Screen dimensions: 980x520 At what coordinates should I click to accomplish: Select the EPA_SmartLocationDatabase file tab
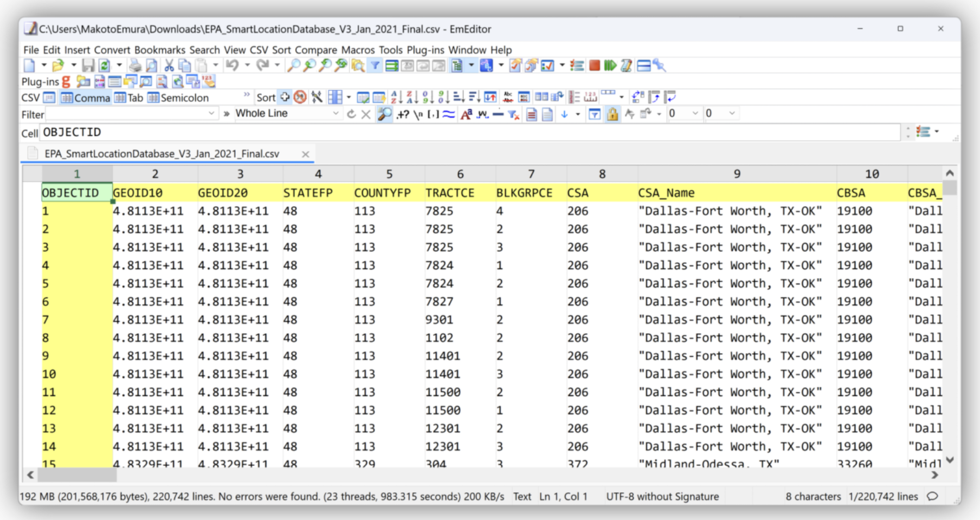point(162,154)
